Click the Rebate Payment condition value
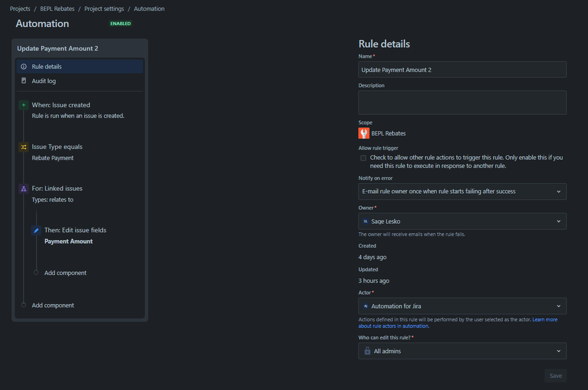 pyautogui.click(x=52, y=158)
